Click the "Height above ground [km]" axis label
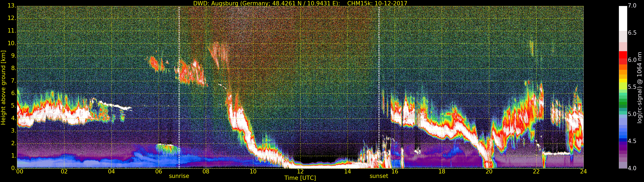 tap(3, 88)
